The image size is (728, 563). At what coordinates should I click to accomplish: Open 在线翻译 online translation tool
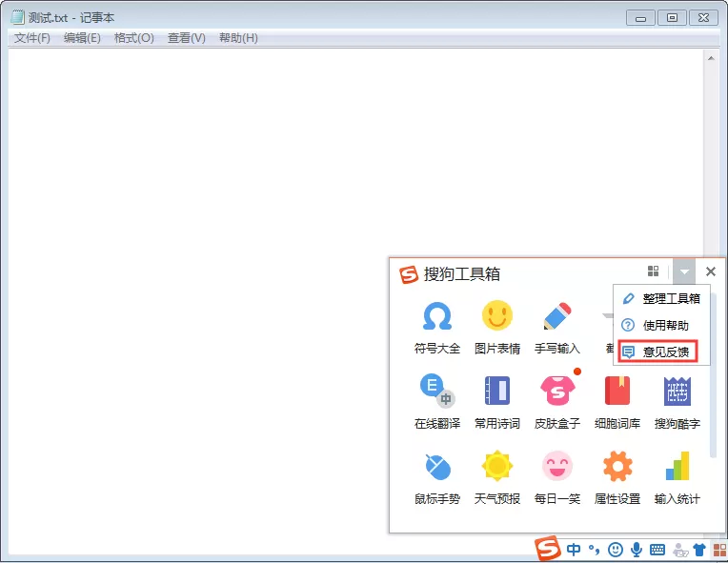(436, 401)
